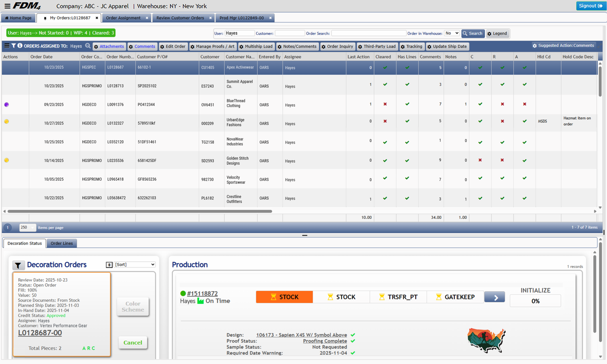Click purple status dot on order L0091376

(7, 105)
